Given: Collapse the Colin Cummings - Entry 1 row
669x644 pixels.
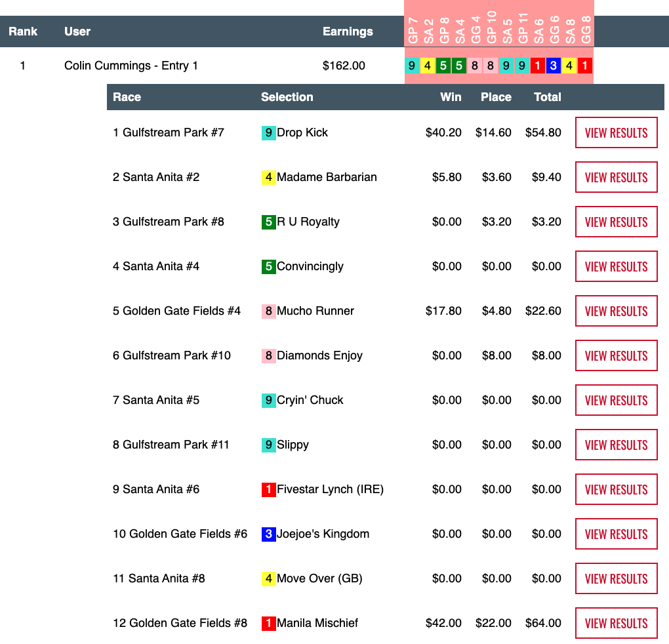Looking at the screenshot, I should coord(131,66).
